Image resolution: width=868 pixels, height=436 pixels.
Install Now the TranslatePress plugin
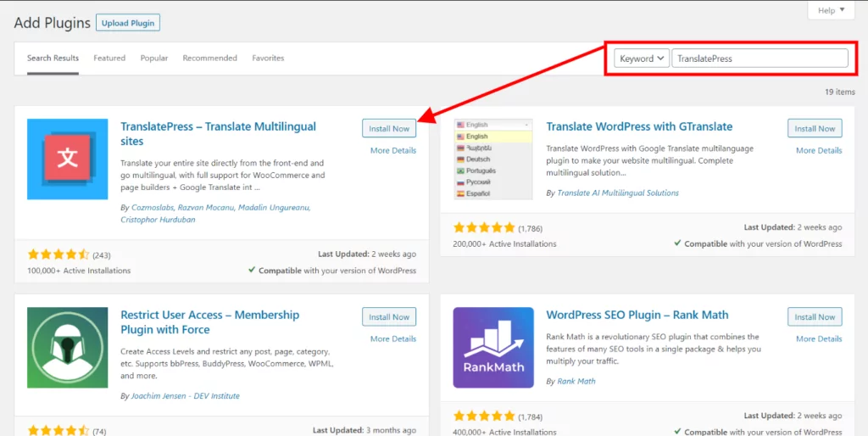(389, 129)
